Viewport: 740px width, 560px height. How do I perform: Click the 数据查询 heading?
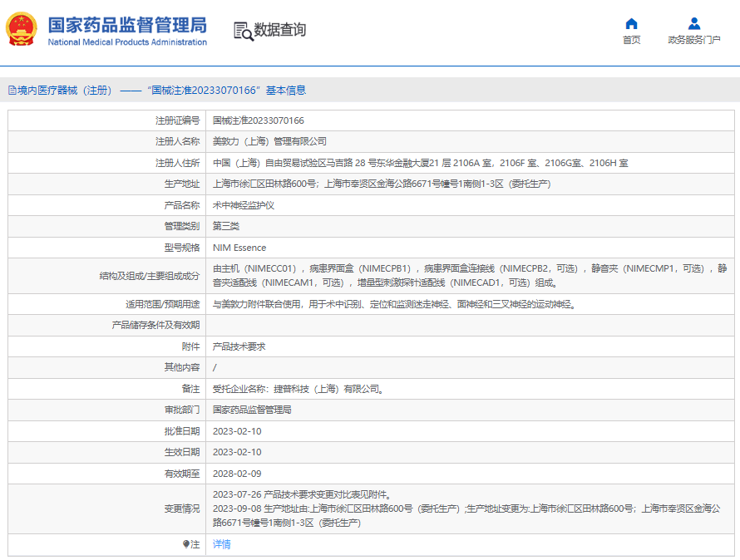280,30
